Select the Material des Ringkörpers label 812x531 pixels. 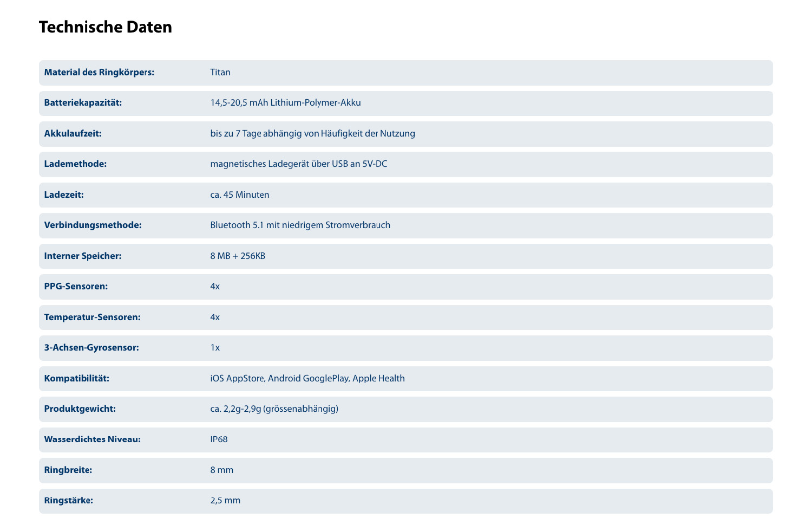coord(99,73)
